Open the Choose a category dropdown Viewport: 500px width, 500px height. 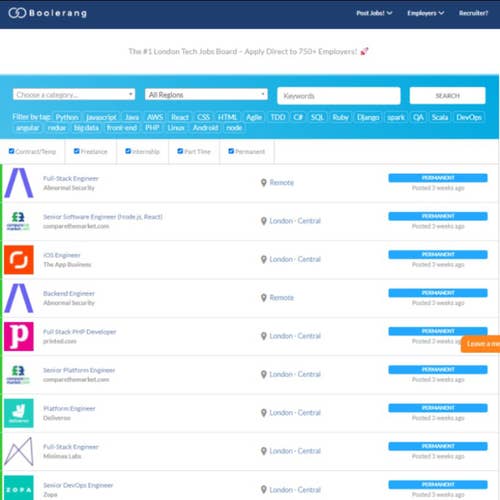coord(74,94)
